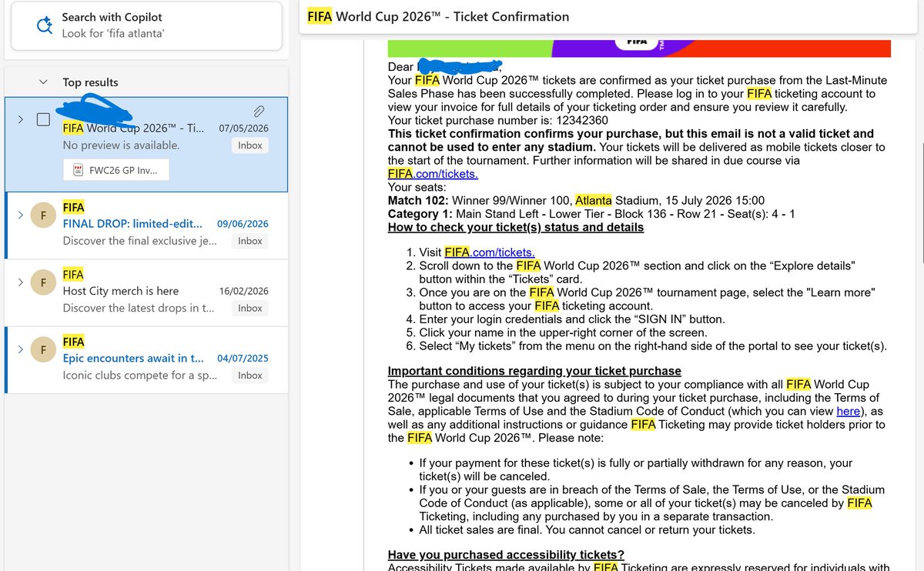Expand the Host City merch email chevron
The image size is (924, 571).
coord(20,282)
